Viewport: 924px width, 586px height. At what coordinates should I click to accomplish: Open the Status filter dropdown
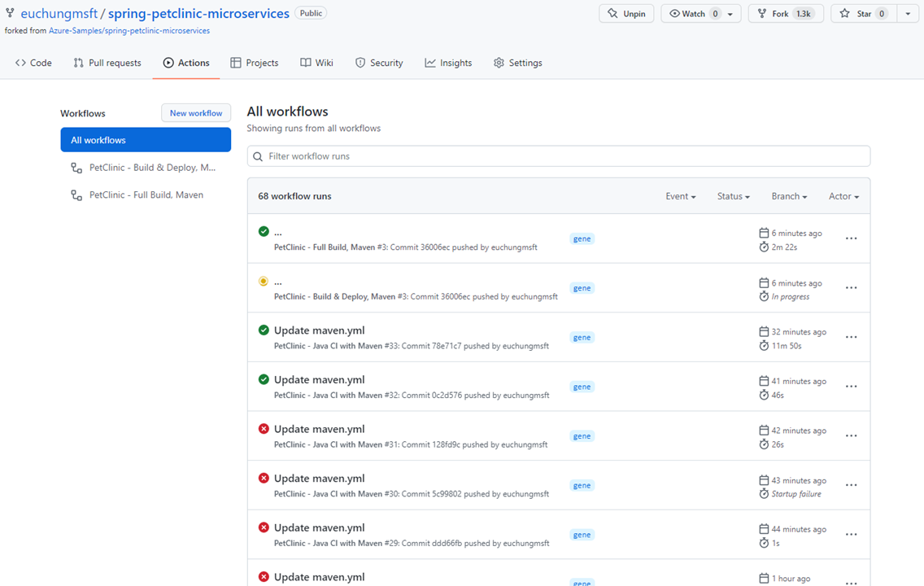pyautogui.click(x=733, y=196)
